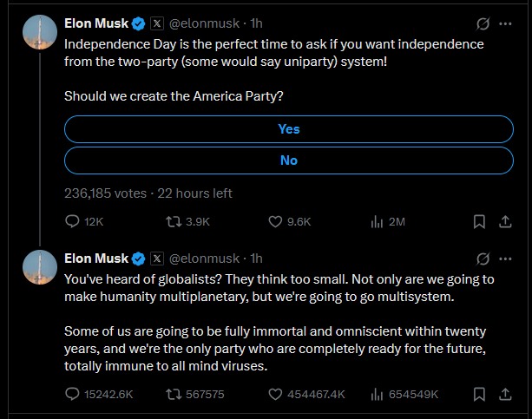The width and height of the screenshot is (532, 419).
Task: Reply to the globalists post
Action: (73, 394)
